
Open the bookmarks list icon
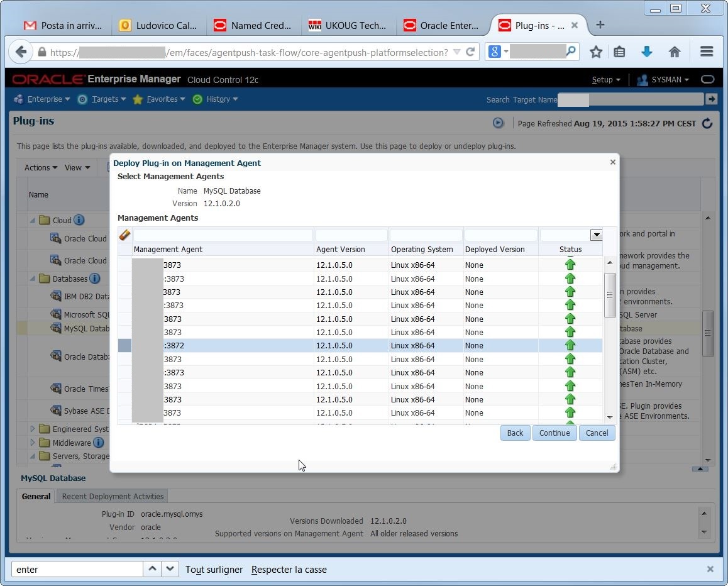pyautogui.click(x=619, y=52)
